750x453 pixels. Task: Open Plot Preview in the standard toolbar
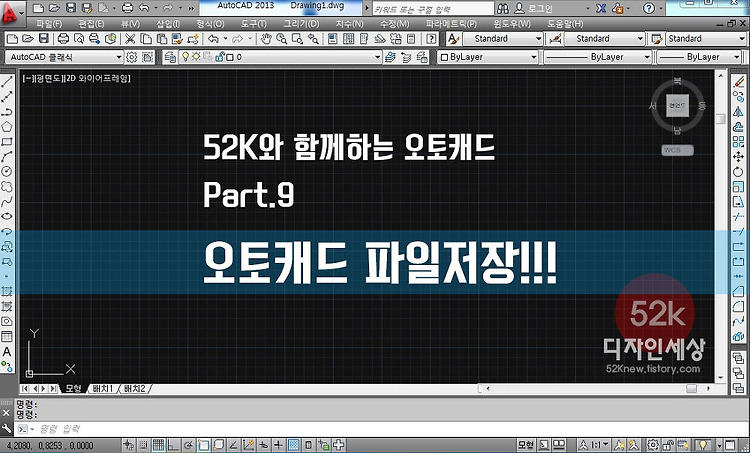pos(78,39)
